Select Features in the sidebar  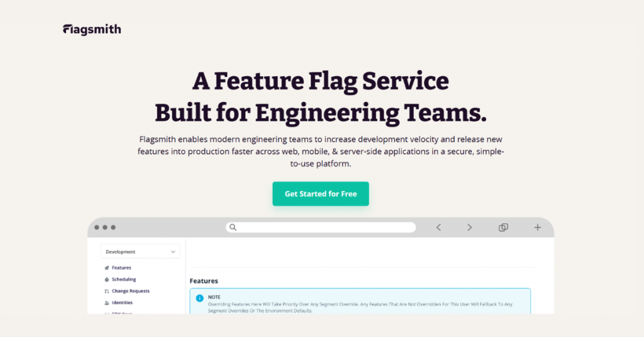point(121,268)
